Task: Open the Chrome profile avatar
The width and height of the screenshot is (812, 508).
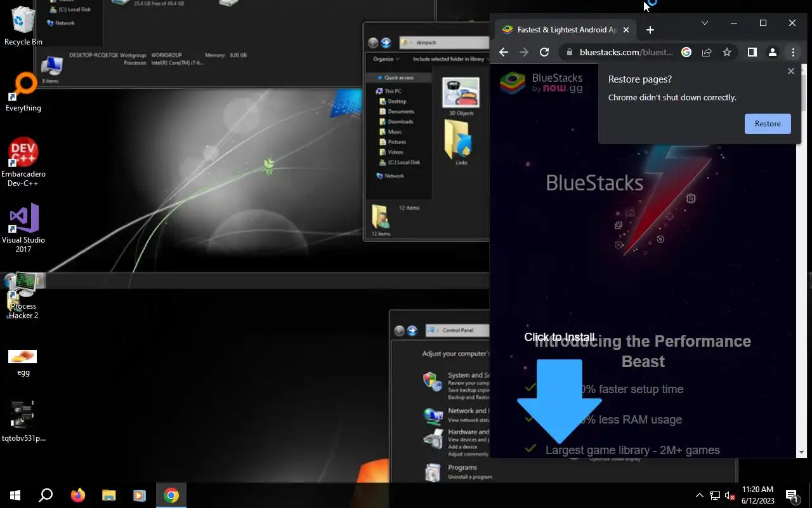Action: coord(773,53)
